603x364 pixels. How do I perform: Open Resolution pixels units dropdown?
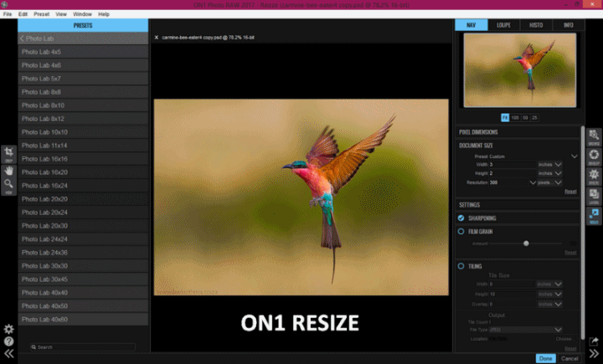coord(550,182)
